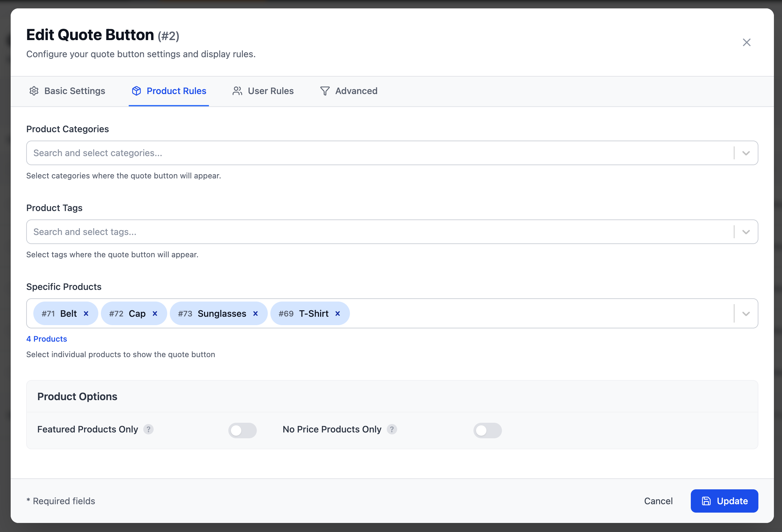The width and height of the screenshot is (782, 532).
Task: Enable No Price Products Only toggle
Action: pyautogui.click(x=487, y=430)
